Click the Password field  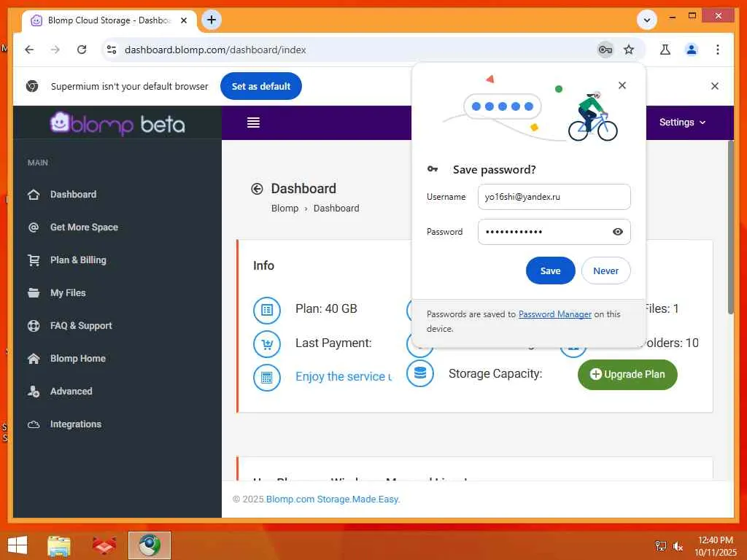[554, 232]
